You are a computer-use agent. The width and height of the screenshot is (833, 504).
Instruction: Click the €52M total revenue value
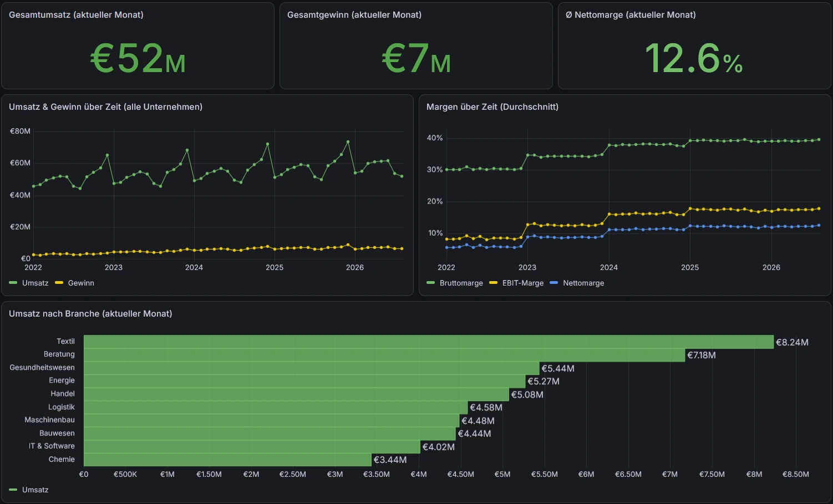[138, 58]
